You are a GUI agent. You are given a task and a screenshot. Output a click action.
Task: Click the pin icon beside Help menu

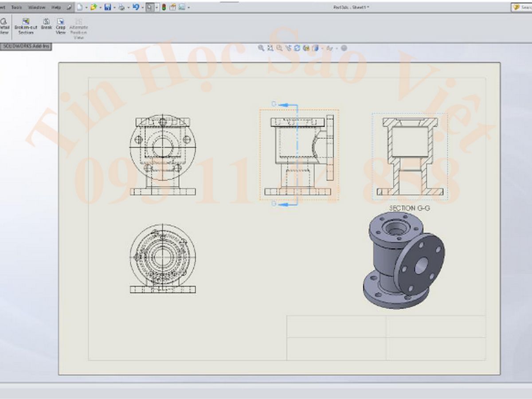point(69,8)
